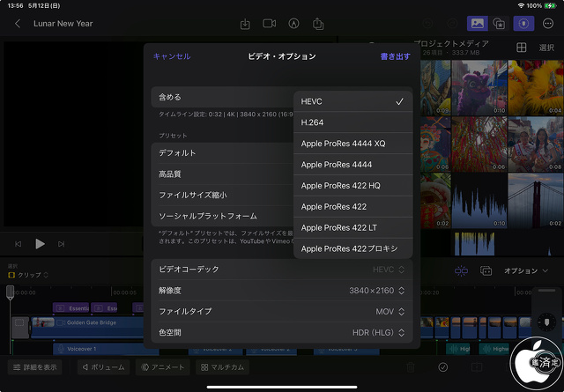Select the ソーシャルプラットフォーム preset

[223, 216]
